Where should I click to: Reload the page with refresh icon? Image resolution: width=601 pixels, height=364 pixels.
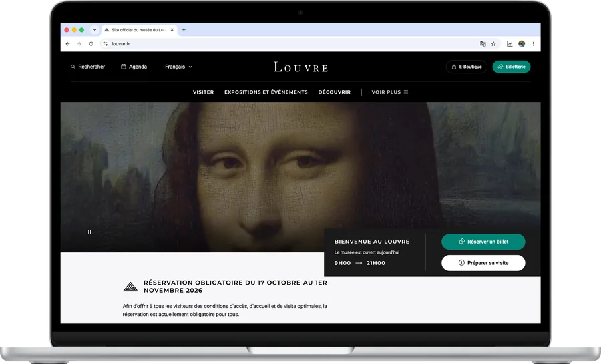(x=91, y=44)
